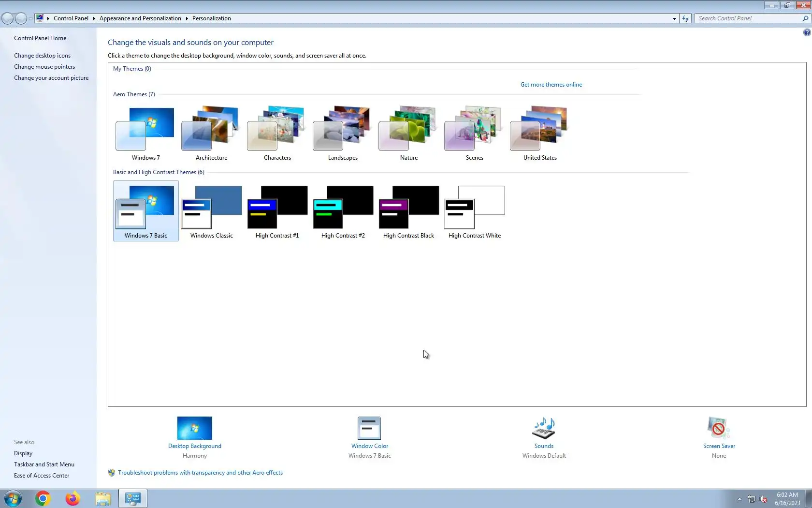
Task: Expand the Control Panel breadcrumb arrow
Action: click(x=94, y=18)
